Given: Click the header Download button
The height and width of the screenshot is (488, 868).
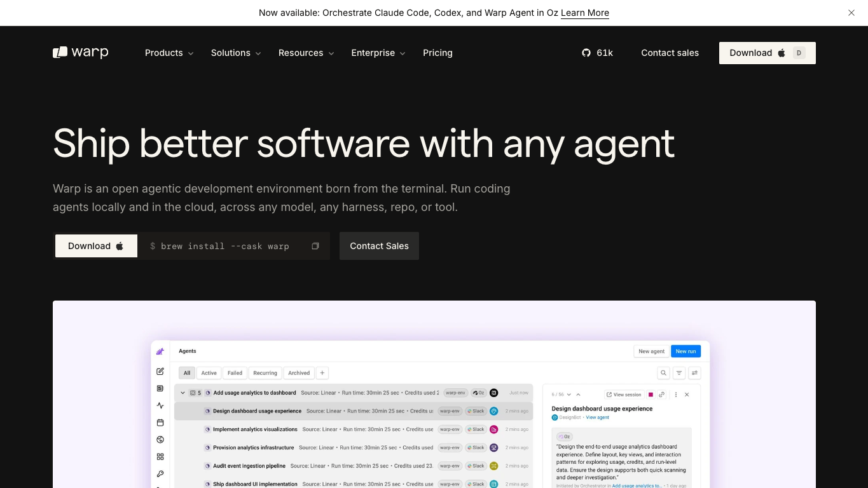Looking at the screenshot, I should point(768,53).
